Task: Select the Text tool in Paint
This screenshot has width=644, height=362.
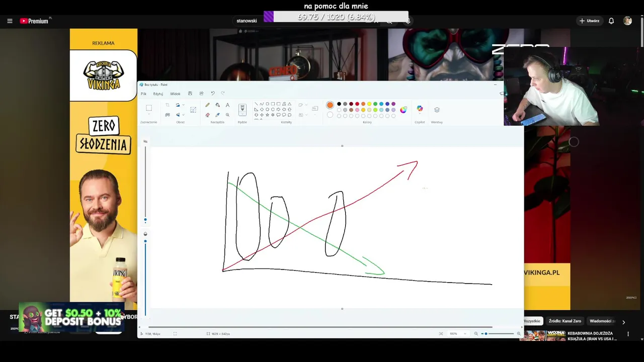Action: pos(227,105)
